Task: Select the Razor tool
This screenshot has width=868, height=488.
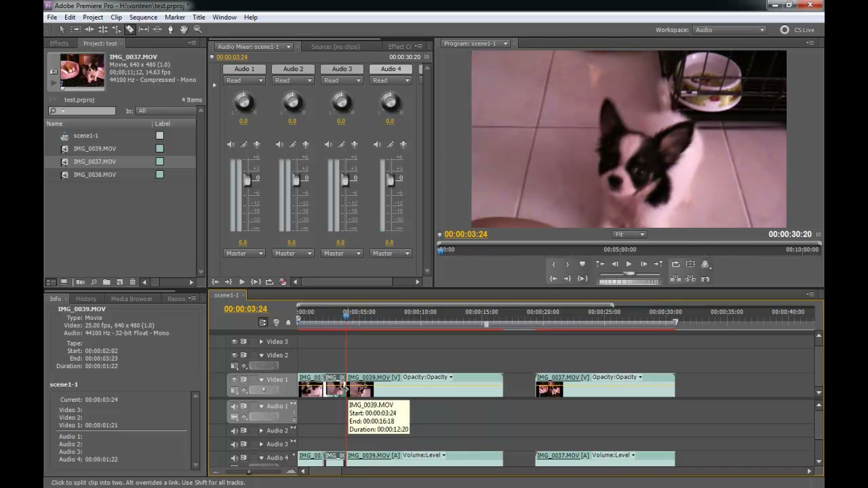Action: tap(130, 29)
